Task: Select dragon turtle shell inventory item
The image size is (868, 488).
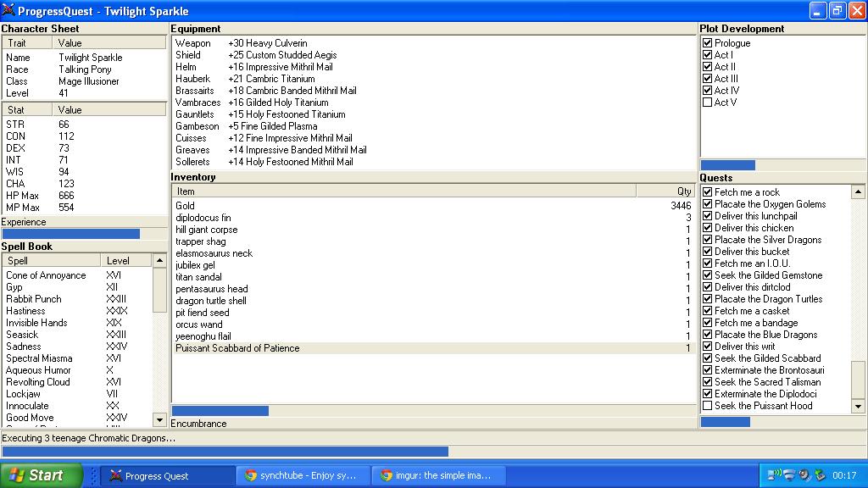Action: pyautogui.click(x=433, y=301)
